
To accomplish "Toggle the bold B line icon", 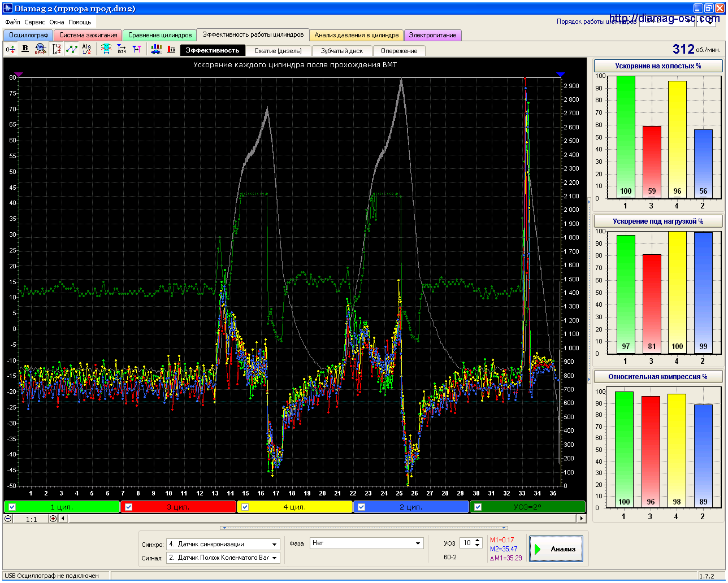I will [x=25, y=49].
